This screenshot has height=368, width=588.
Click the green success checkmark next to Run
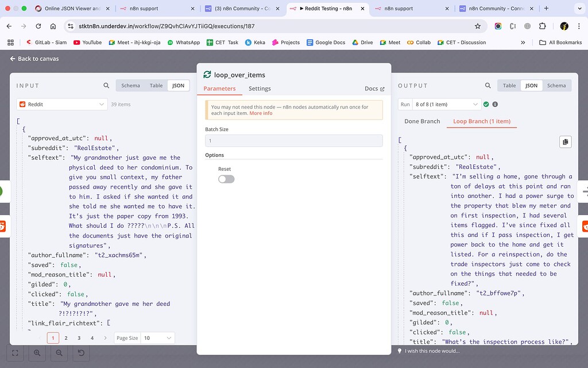pos(487,104)
